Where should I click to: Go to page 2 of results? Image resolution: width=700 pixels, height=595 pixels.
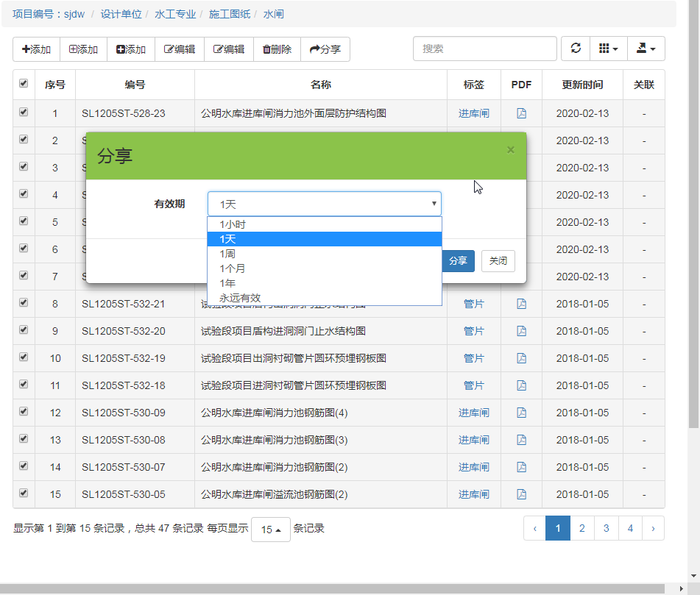(581, 528)
